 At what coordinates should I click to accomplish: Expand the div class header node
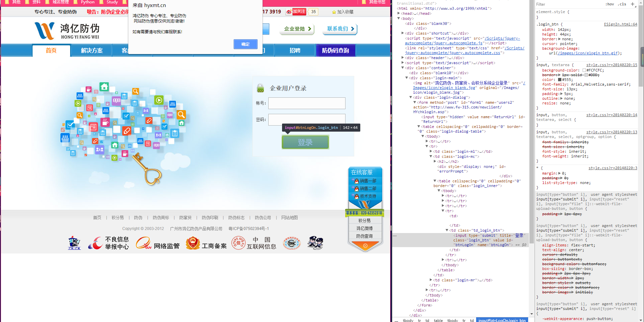click(x=403, y=58)
